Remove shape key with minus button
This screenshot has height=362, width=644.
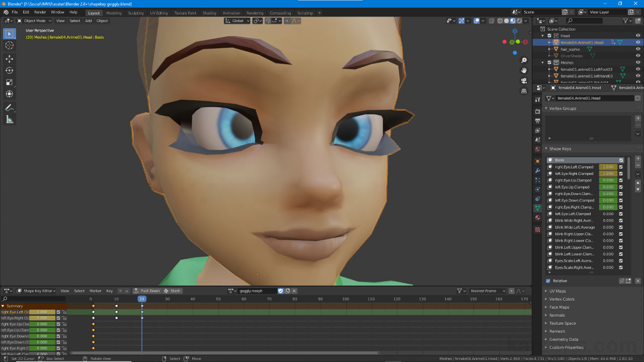pos(638,165)
